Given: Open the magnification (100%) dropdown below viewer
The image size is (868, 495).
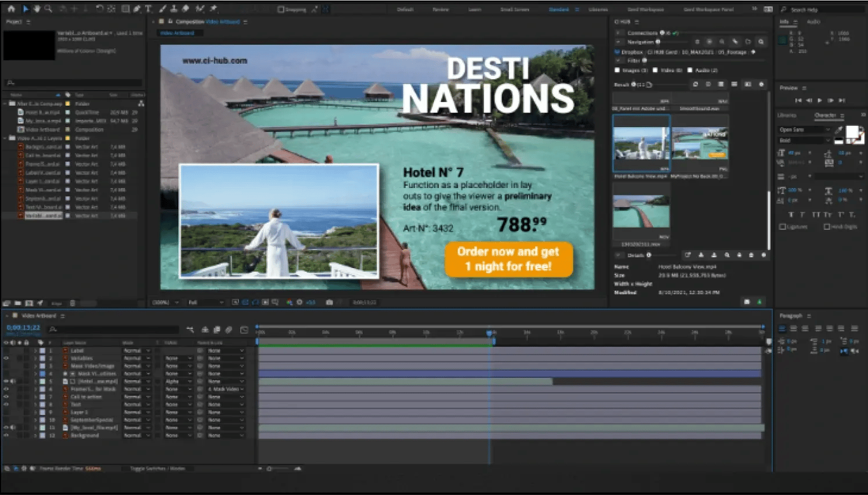Looking at the screenshot, I should click(x=165, y=302).
